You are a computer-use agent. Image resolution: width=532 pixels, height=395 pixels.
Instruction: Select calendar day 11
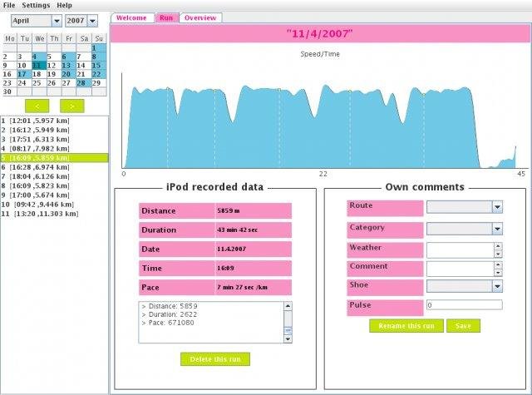point(39,66)
